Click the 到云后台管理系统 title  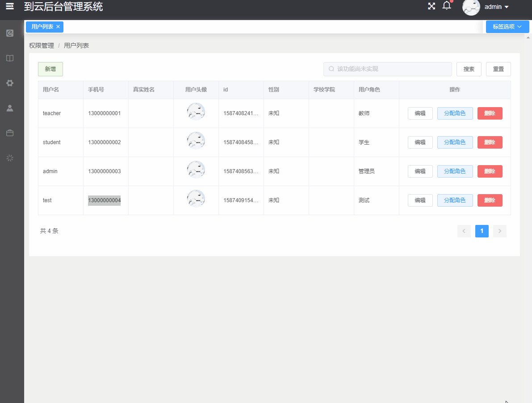click(63, 6)
